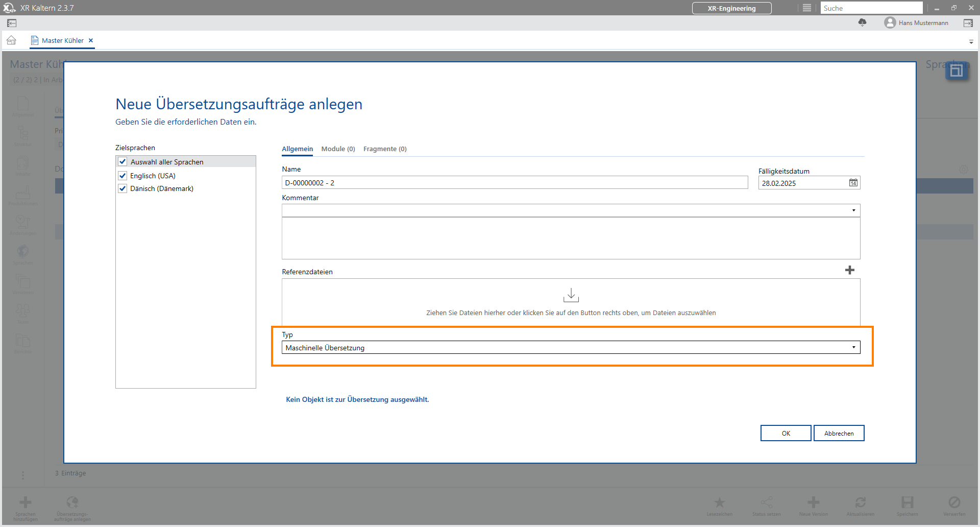Open the tab list dropdown arrow
Viewport: 980px width, 527px height.
click(x=971, y=42)
